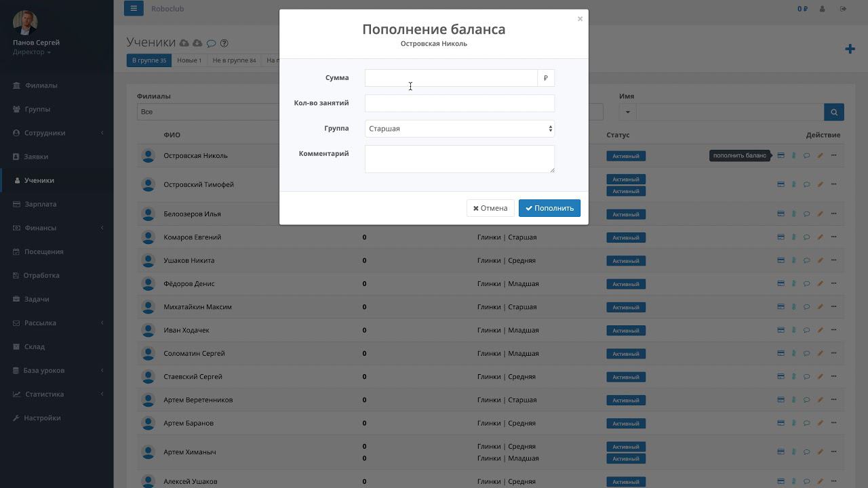This screenshot has height=488, width=868.
Task: Expand the Директор dropdown under Панов Сергей
Action: [31, 52]
